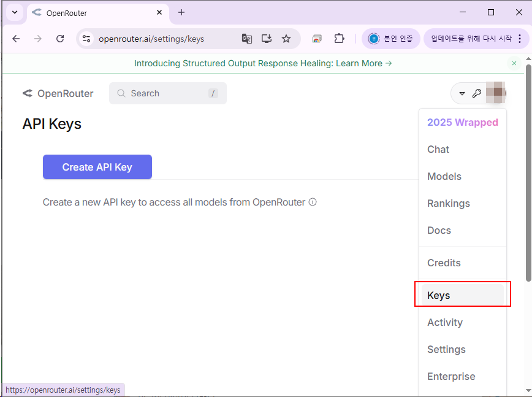Image resolution: width=532 pixels, height=397 pixels.
Task: Click the 본인 인증 profile button
Action: click(x=391, y=39)
